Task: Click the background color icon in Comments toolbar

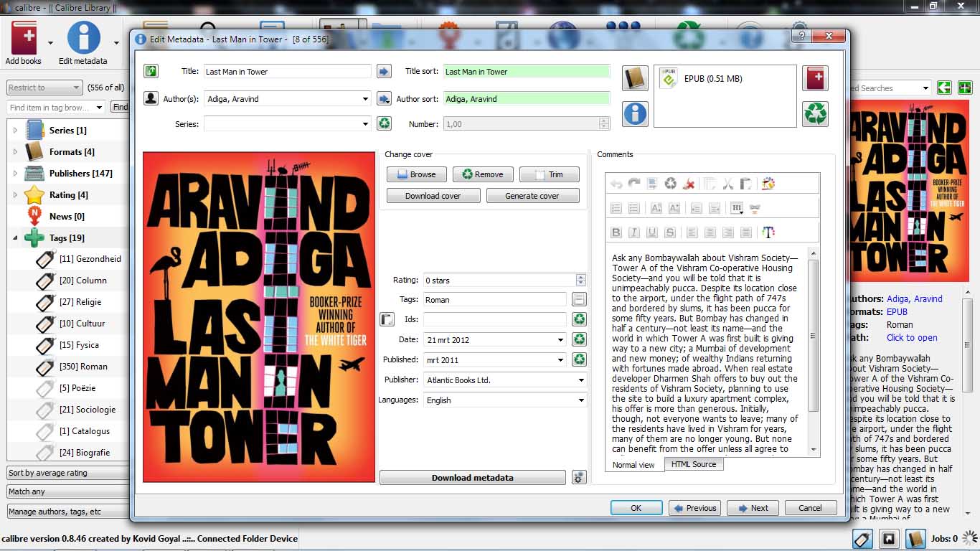Action: [768, 184]
